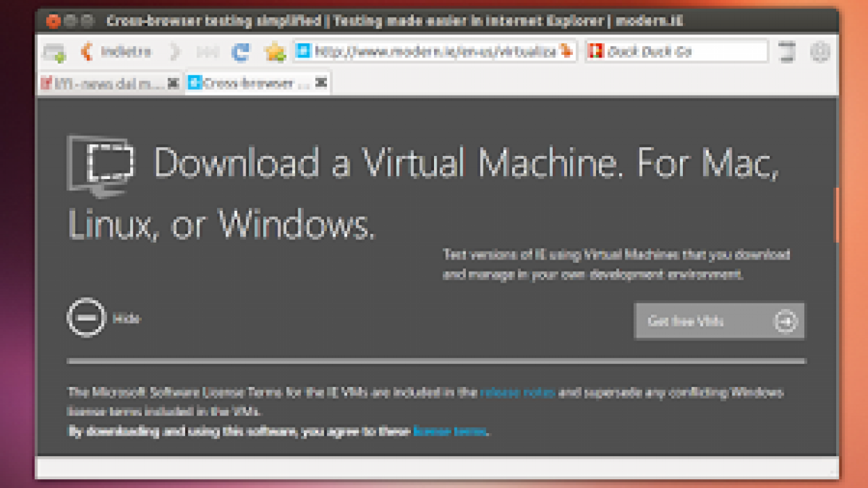Viewport: 868px width, 488px height.
Task: Collapse the section with the Hide button
Action: [104, 318]
